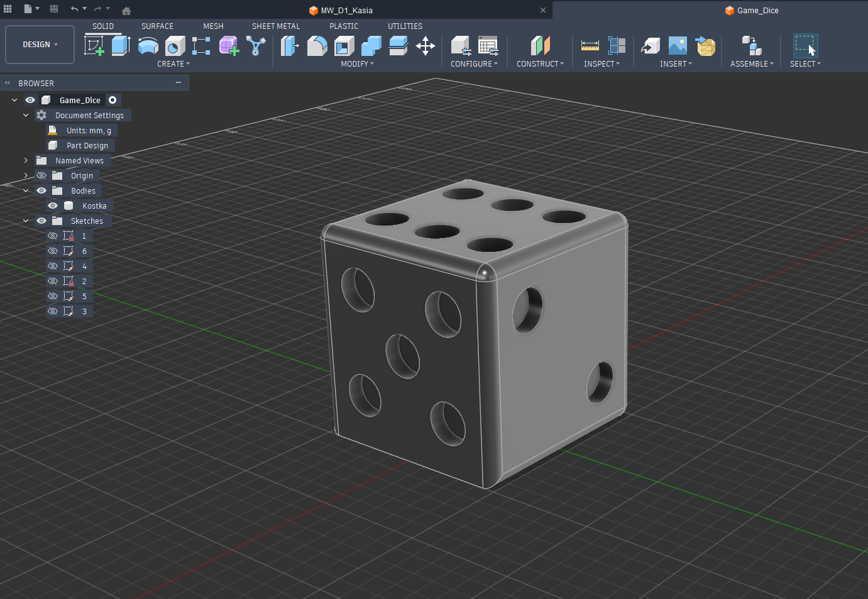Screen dimensions: 868x599
Task: Activate the Extrude tool
Action: (x=121, y=46)
